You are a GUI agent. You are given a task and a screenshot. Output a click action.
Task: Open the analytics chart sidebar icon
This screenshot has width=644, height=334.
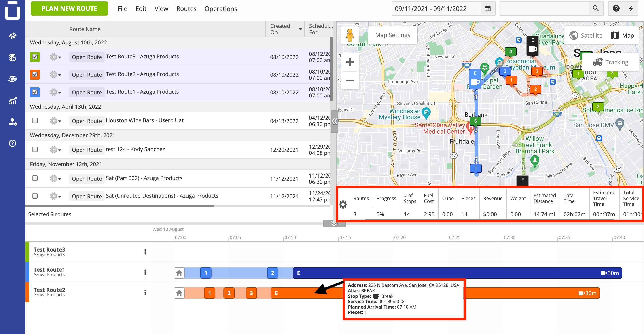point(13,101)
